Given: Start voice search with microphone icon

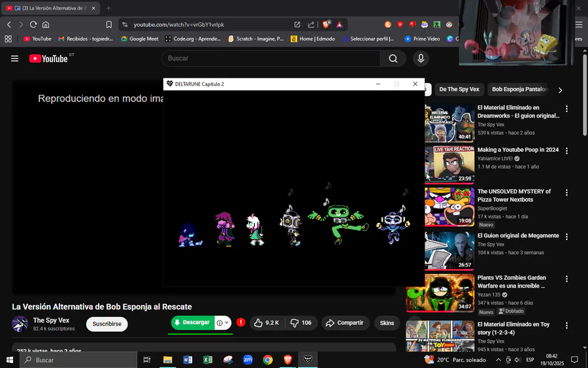Looking at the screenshot, I should click(421, 59).
